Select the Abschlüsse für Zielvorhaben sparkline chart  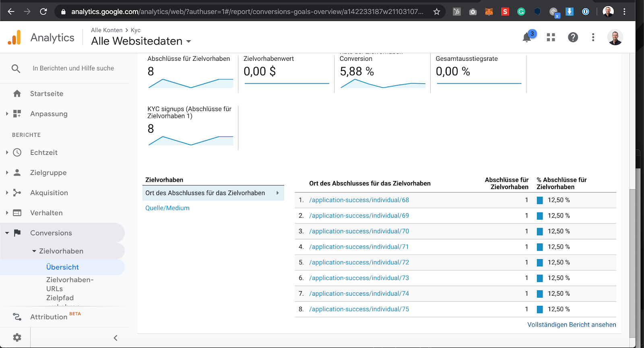pos(191,83)
